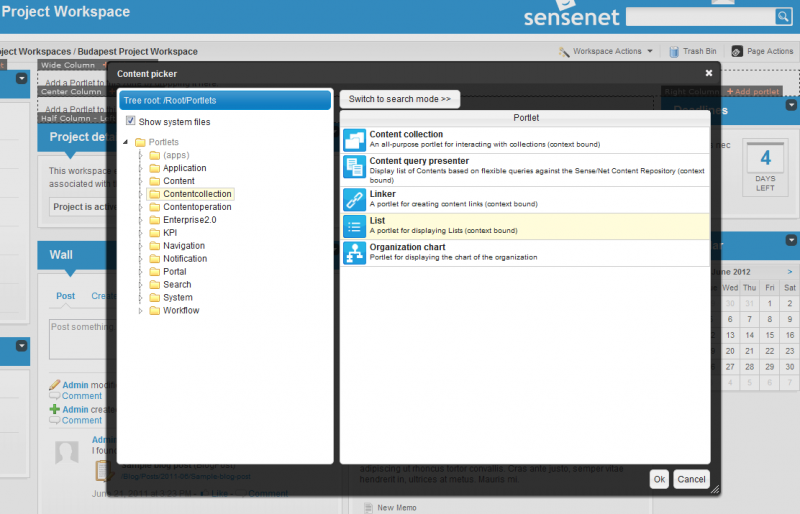This screenshot has height=514, width=800.
Task: Click Switch to search mode button
Action: click(399, 99)
